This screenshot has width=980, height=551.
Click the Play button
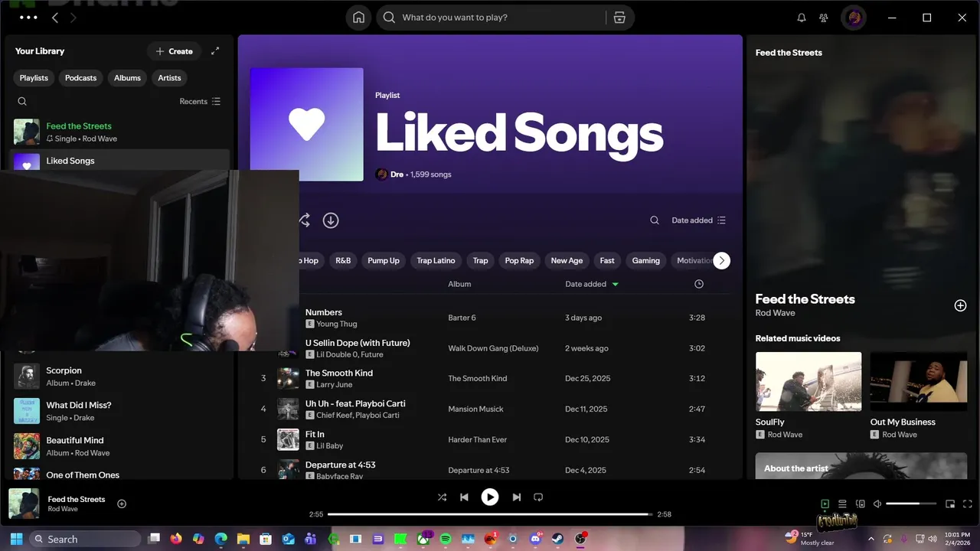pyautogui.click(x=490, y=497)
